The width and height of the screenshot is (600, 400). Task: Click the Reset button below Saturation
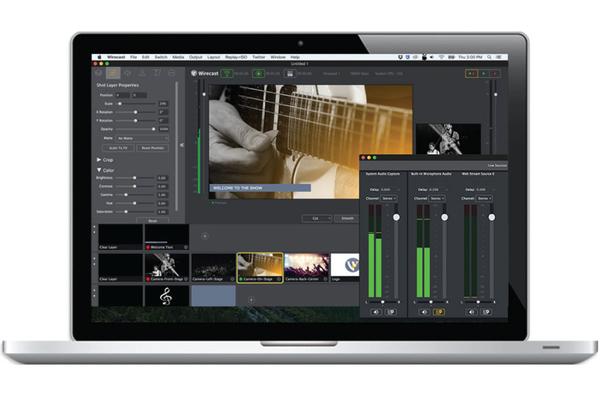pyautogui.click(x=153, y=221)
